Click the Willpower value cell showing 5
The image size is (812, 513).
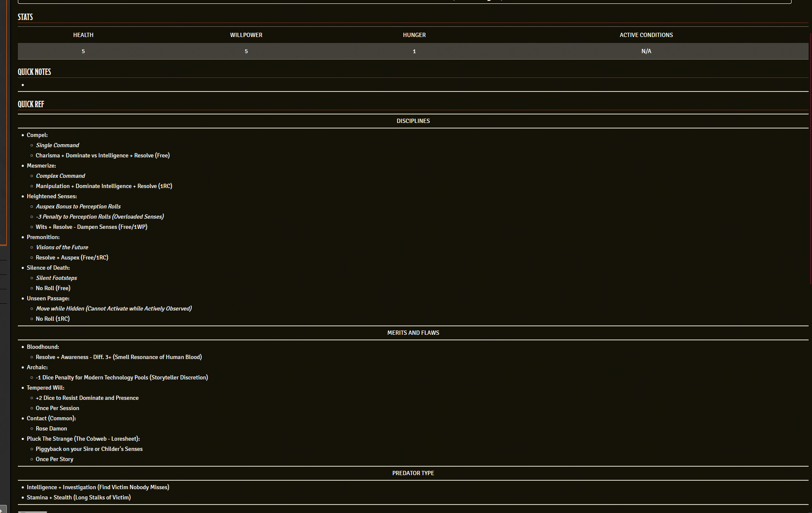[x=246, y=51]
